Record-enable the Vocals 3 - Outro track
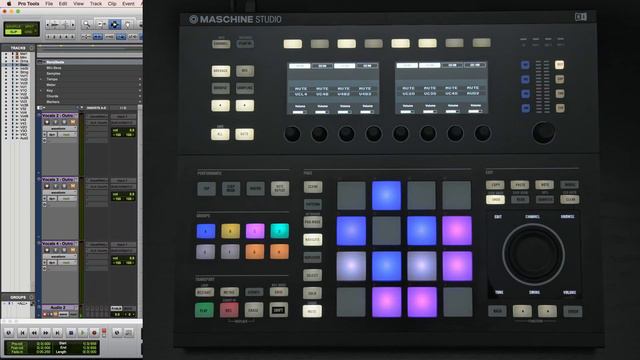The image size is (640, 360). (47, 186)
